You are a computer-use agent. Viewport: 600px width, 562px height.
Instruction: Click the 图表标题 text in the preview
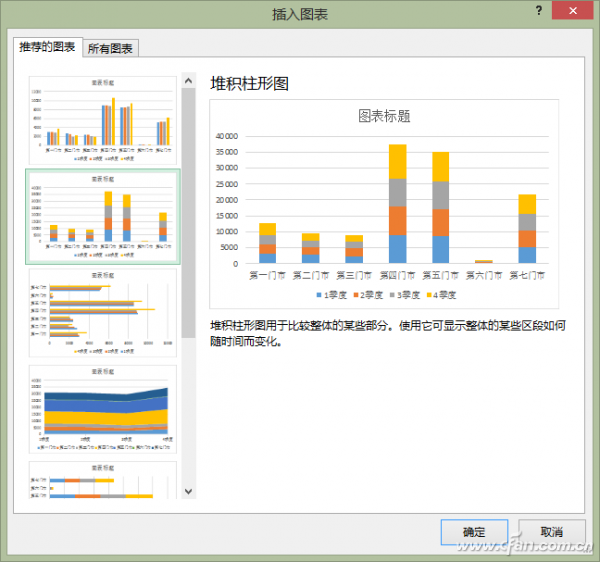[384, 115]
